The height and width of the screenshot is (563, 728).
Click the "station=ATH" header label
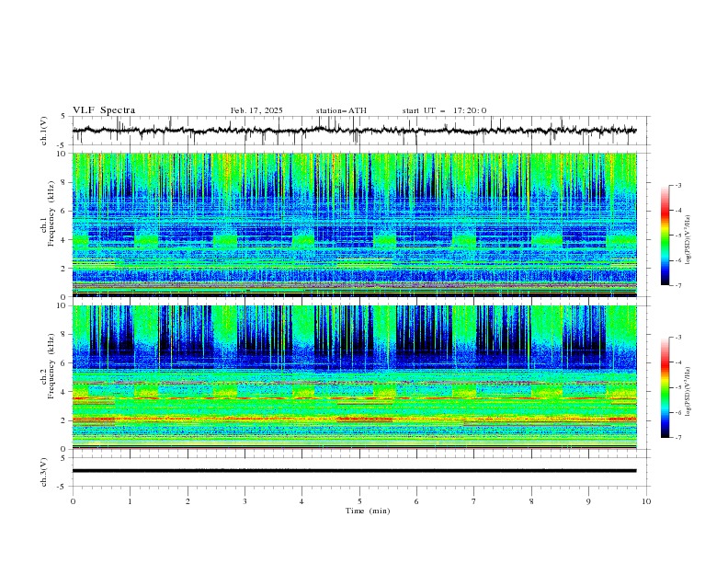coord(341,110)
